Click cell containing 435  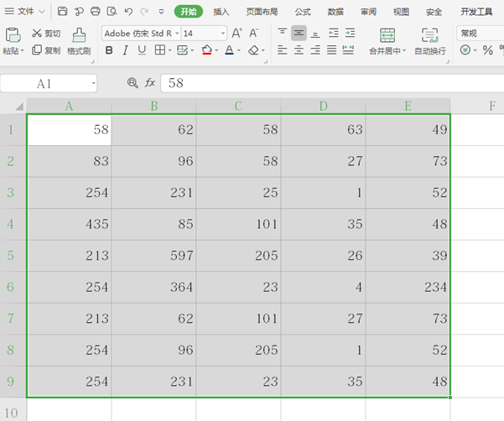[70, 224]
